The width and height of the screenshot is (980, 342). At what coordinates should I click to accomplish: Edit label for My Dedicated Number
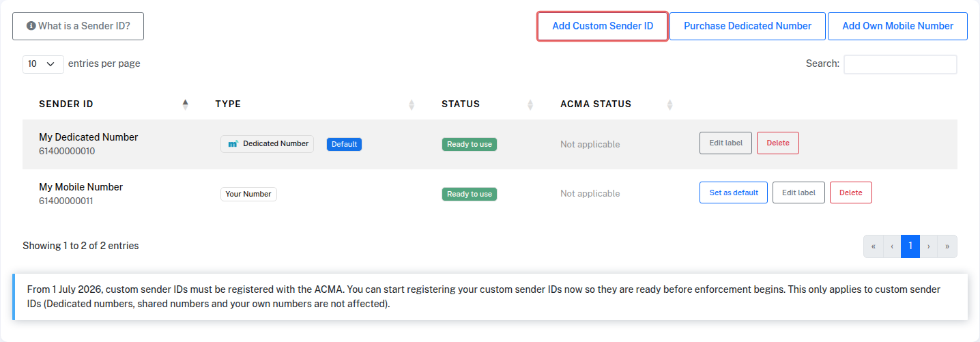(x=725, y=143)
